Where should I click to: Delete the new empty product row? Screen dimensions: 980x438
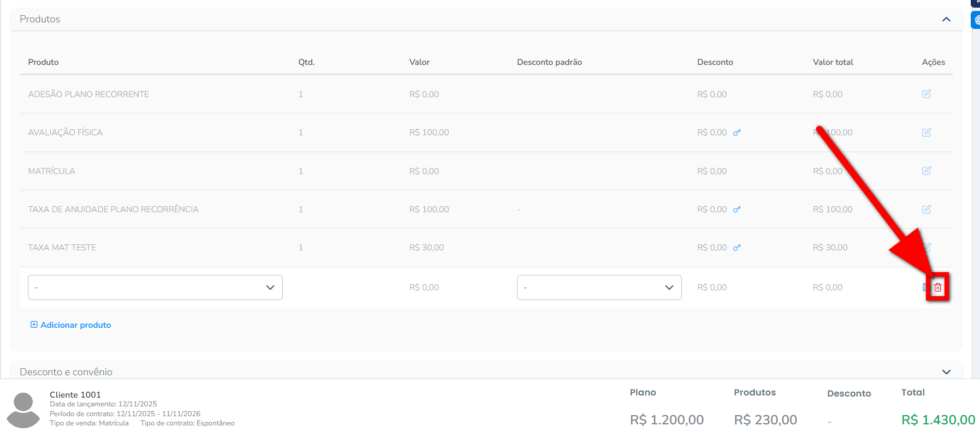(x=937, y=287)
